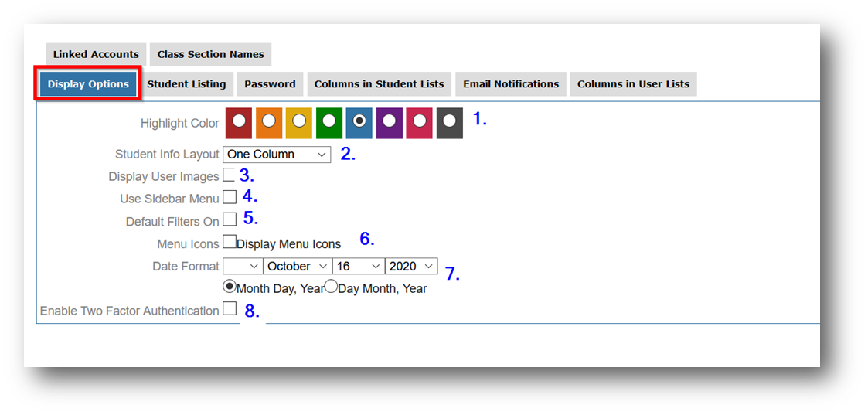Select the blue highlight color option
This screenshot has height=415, width=868.
pyautogui.click(x=359, y=121)
